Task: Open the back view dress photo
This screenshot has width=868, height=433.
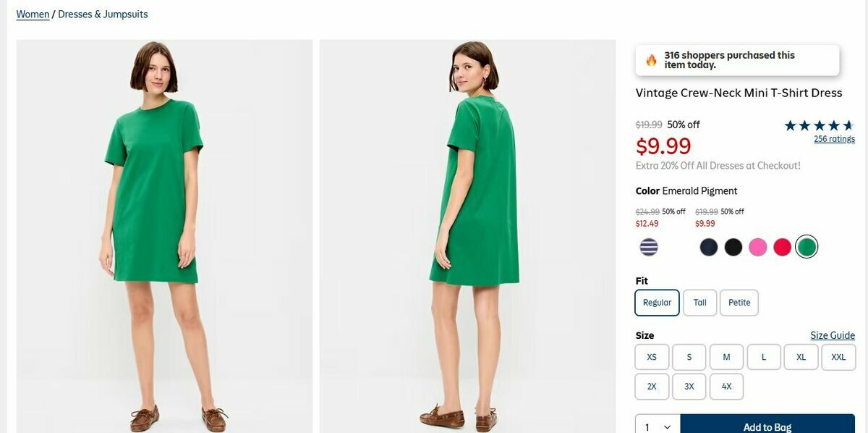Action: click(467, 236)
